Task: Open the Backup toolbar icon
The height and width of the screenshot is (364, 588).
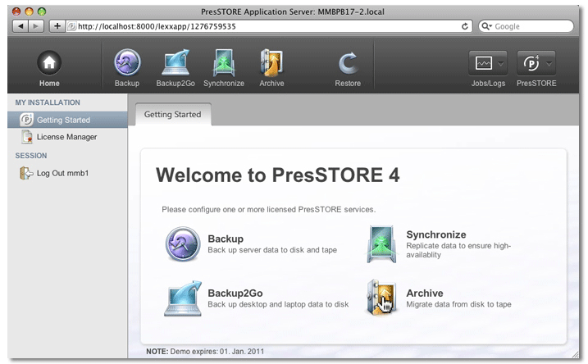Action: [126, 63]
